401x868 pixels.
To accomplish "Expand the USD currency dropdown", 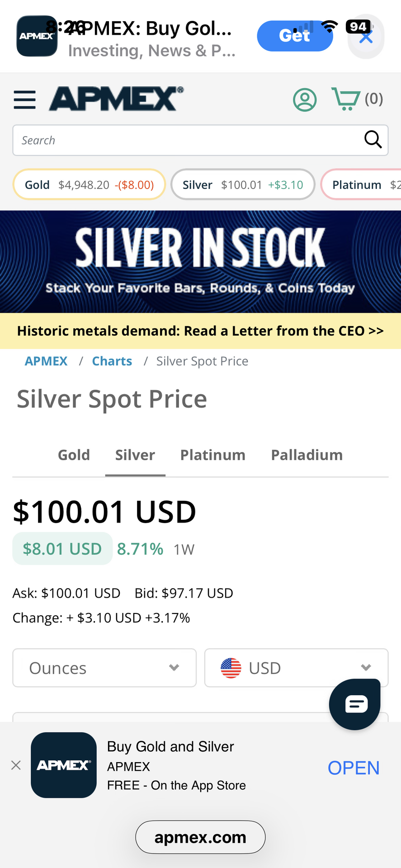I will (x=296, y=668).
